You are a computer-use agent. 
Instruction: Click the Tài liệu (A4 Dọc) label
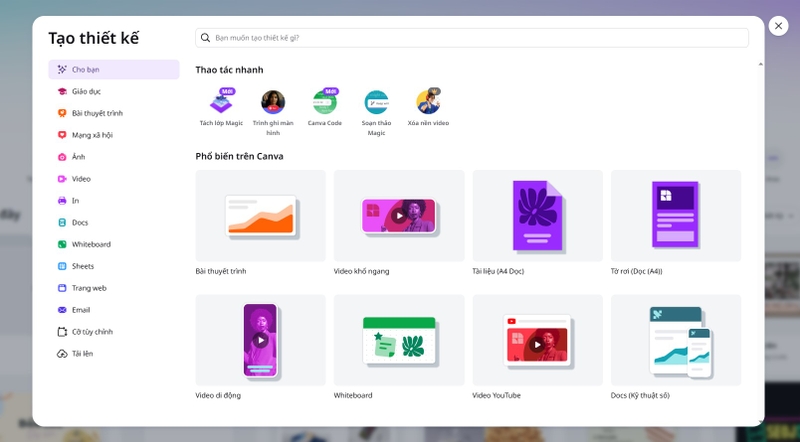(x=498, y=271)
